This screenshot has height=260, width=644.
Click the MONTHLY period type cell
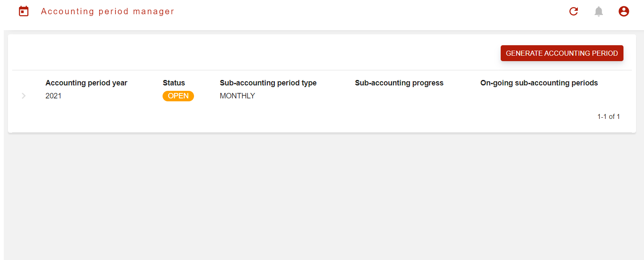[238, 96]
